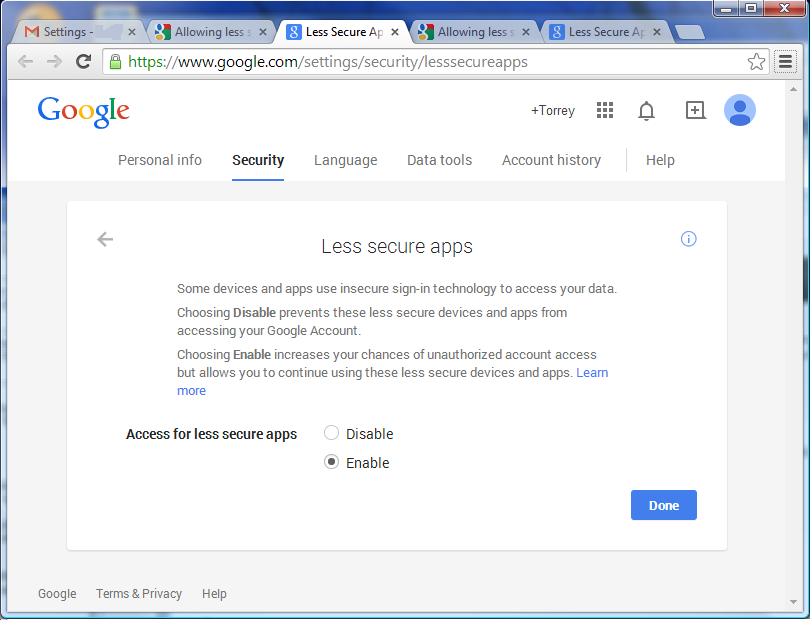
Task: Click the 'Access for less secure apps' label
Action: tap(211, 434)
